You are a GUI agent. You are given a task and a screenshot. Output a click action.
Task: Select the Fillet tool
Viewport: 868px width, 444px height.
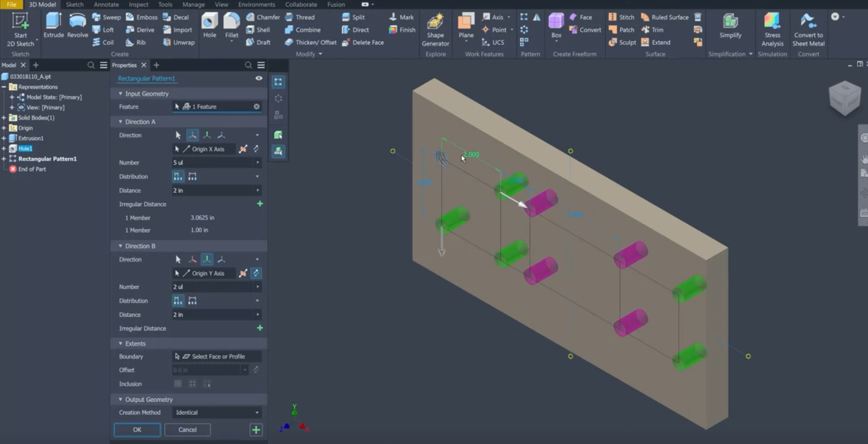click(231, 25)
